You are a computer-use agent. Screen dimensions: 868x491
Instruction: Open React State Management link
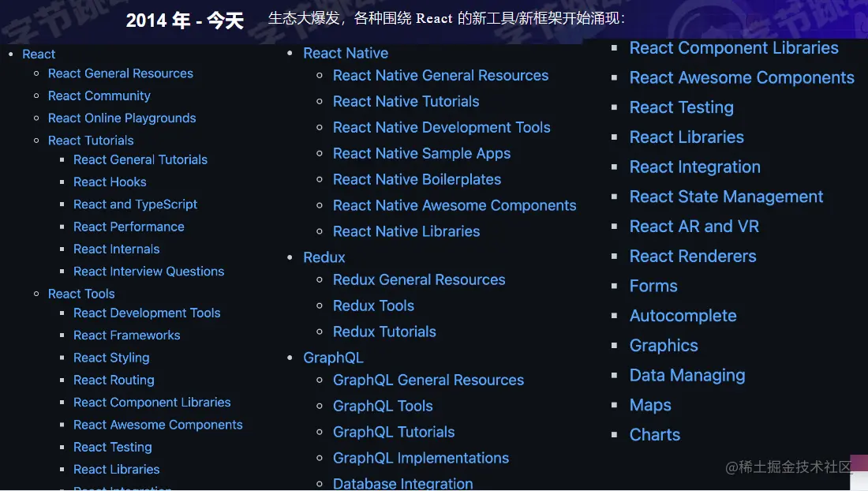coord(726,197)
